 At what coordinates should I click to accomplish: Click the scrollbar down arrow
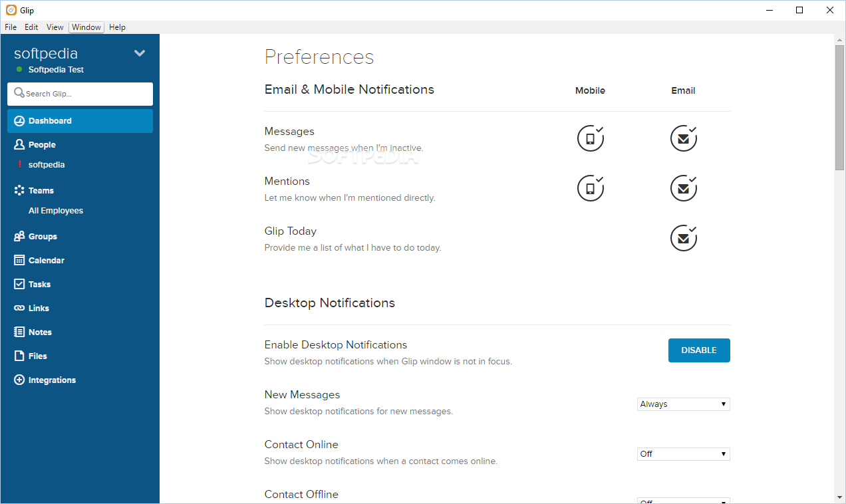[x=841, y=497]
